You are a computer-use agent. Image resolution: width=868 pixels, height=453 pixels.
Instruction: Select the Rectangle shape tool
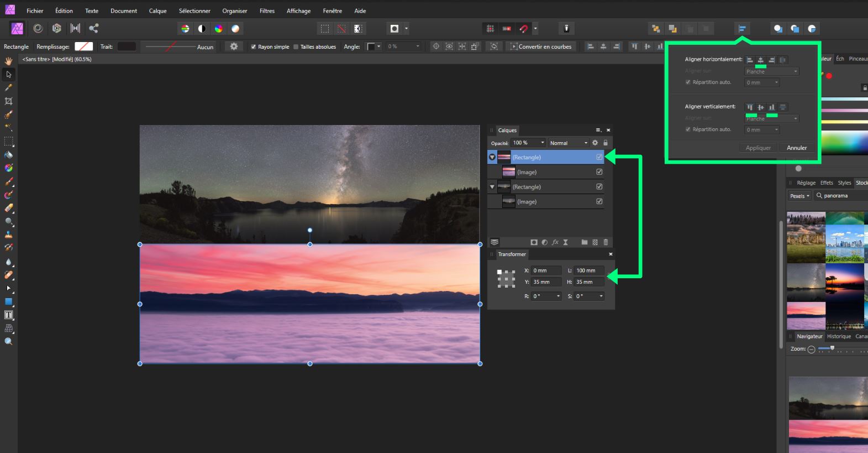coord(8,302)
